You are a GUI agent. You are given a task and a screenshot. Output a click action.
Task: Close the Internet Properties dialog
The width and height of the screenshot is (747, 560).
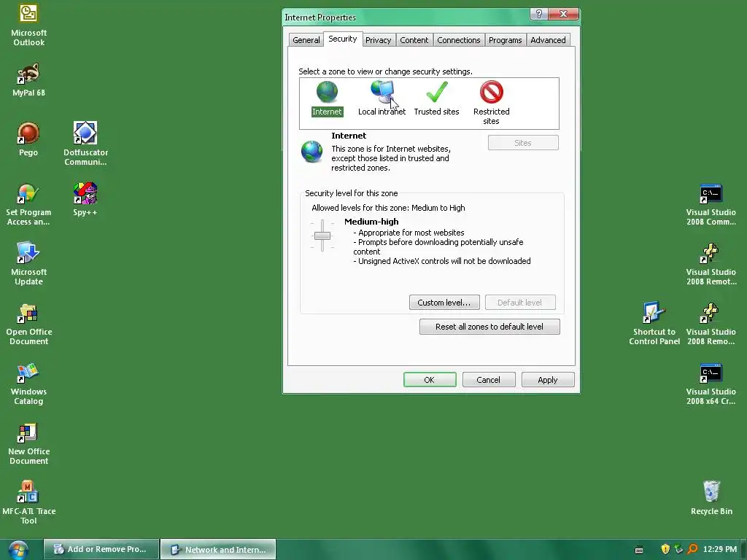coord(563,14)
